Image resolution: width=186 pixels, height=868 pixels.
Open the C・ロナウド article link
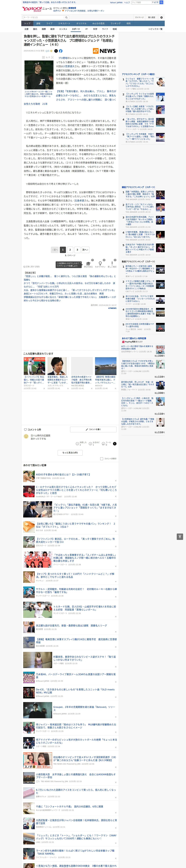(76, 490)
